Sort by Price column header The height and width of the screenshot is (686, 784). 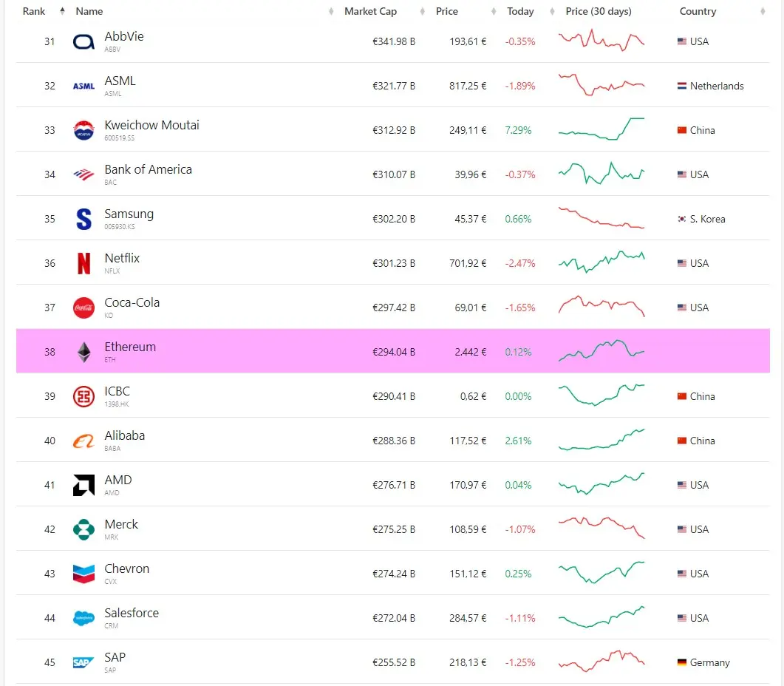click(x=446, y=11)
